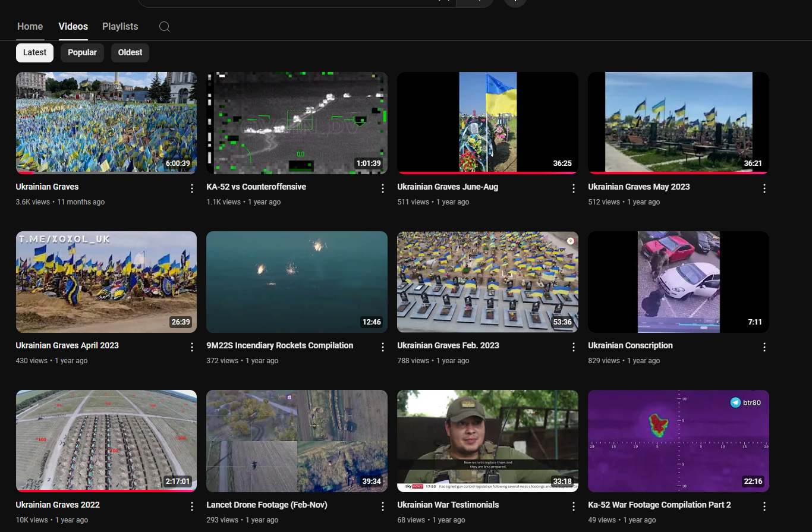Open three-dot menu for Ukrainian Graves 2022
This screenshot has height=532, width=812.
coord(192,506)
